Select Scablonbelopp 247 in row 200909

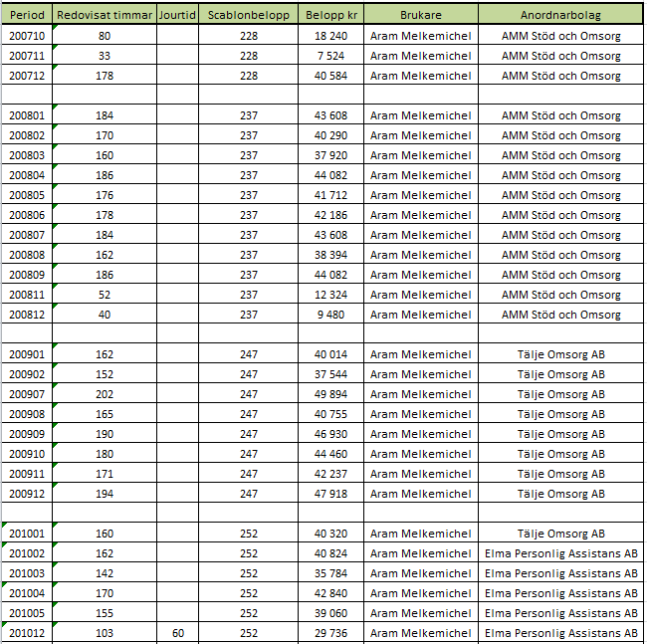pyautogui.click(x=249, y=434)
